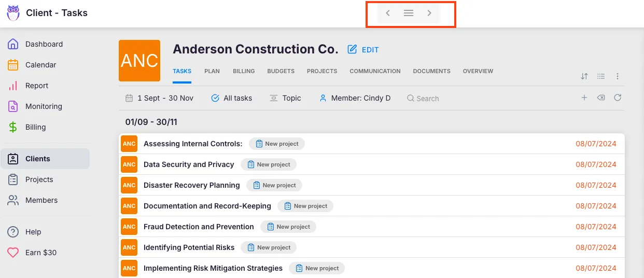Open Monitoring in the sidebar

click(44, 106)
